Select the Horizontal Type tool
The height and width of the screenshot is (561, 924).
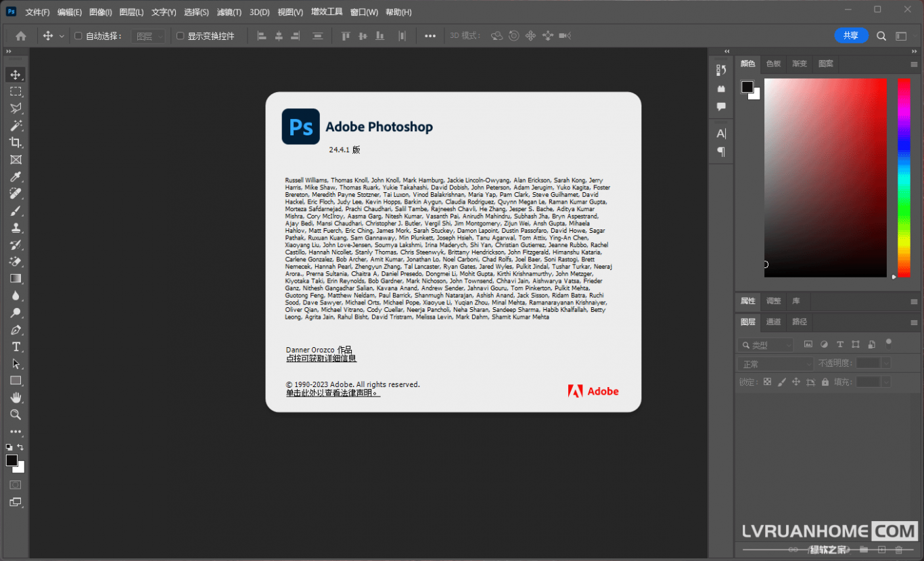coord(16,346)
